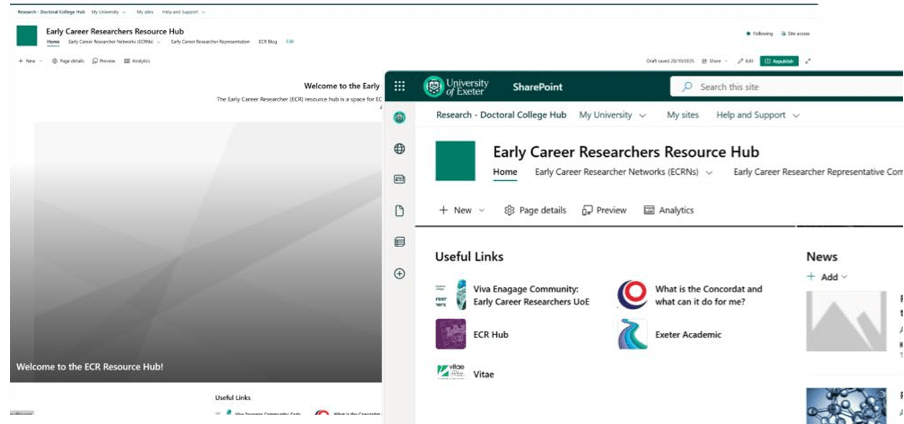Click Viva Engage Community link text
The image size is (904, 424).
(531, 295)
